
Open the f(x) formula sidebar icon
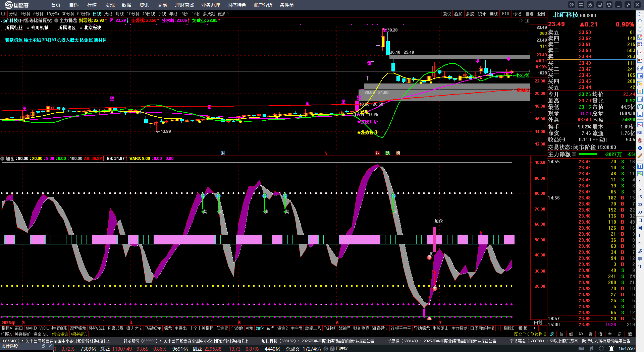pyautogui.click(x=640, y=107)
